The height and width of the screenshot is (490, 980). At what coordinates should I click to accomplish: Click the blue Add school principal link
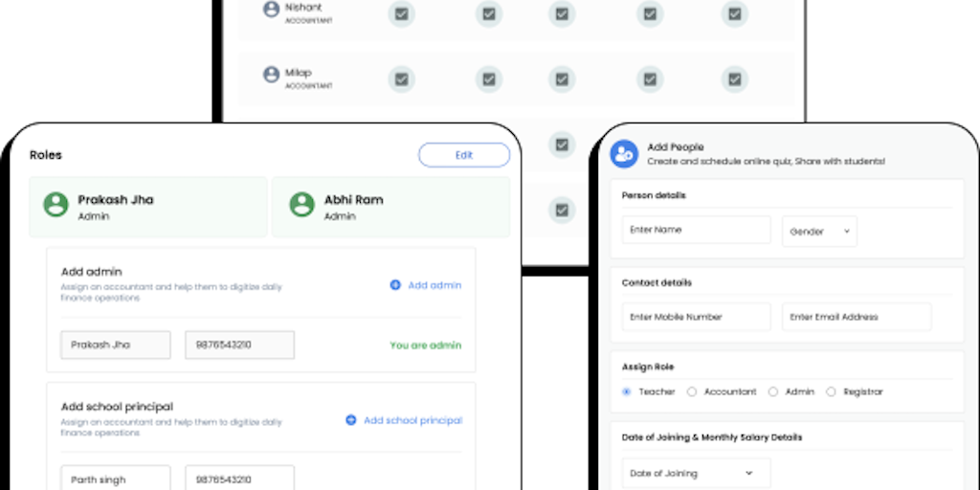[404, 420]
